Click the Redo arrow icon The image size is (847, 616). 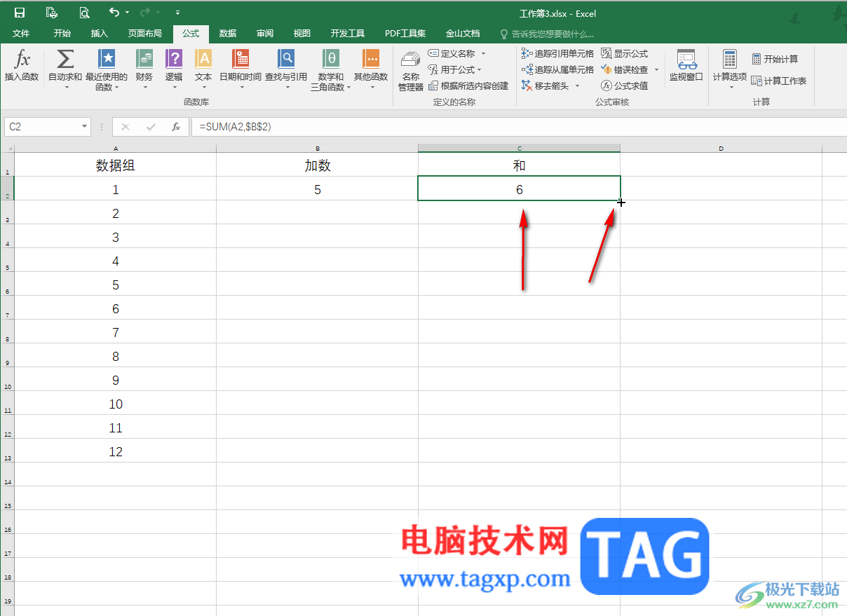coord(145,13)
